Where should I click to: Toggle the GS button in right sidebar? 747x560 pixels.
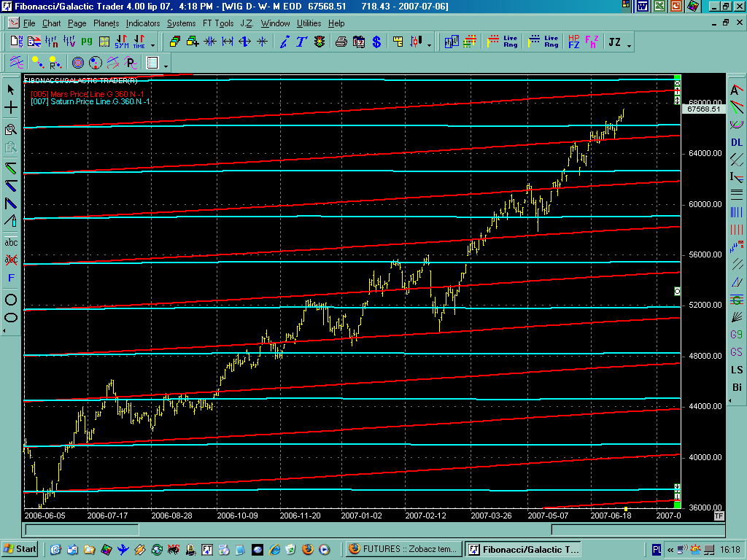coord(737,352)
